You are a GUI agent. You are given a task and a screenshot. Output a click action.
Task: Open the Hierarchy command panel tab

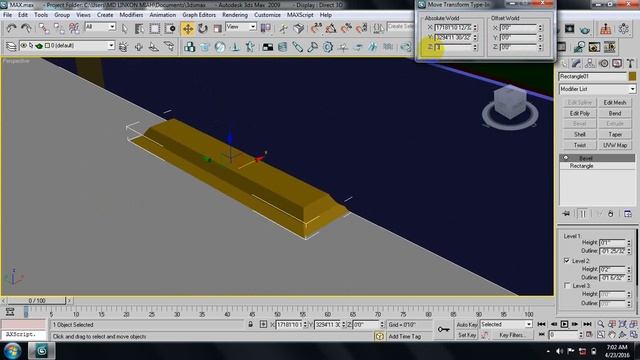click(x=590, y=63)
